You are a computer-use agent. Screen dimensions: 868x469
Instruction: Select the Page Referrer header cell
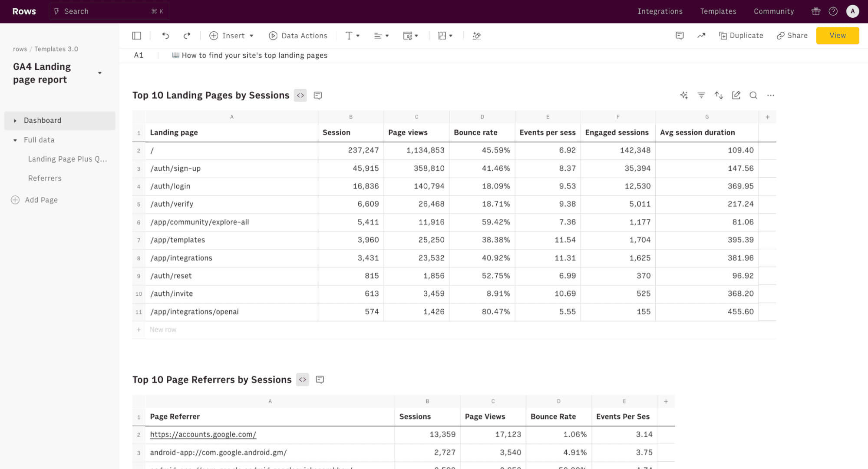[270, 416]
